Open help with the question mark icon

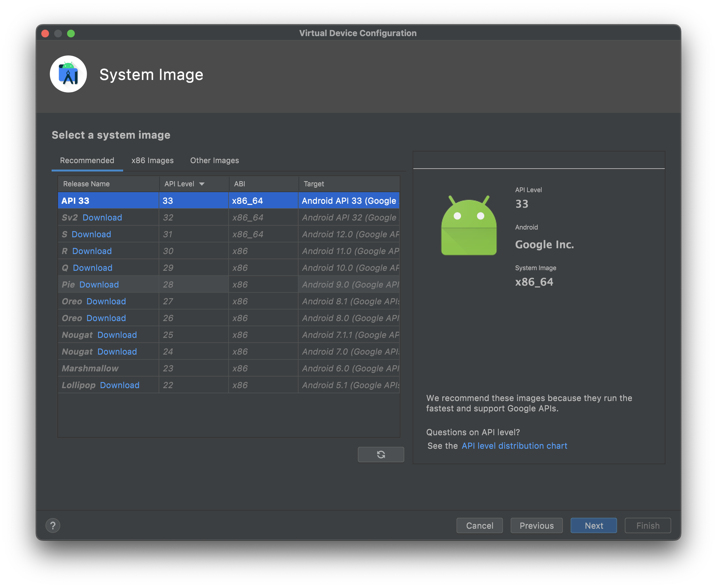53,525
